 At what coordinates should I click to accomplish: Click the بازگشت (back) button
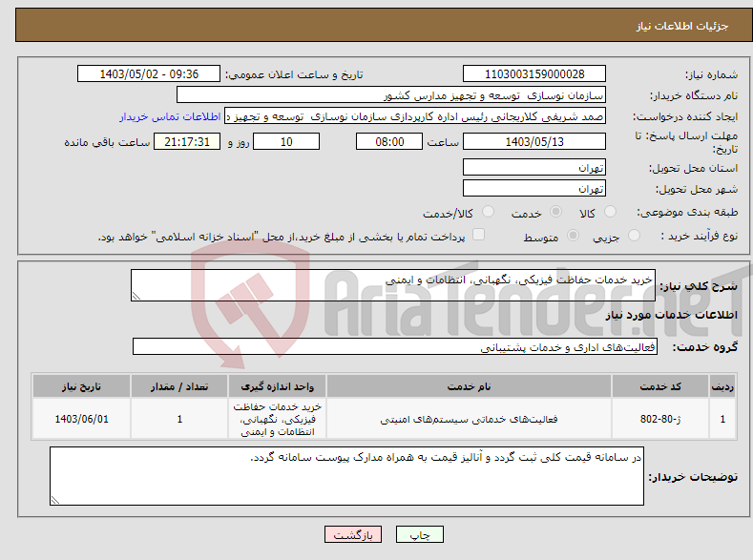tap(353, 534)
